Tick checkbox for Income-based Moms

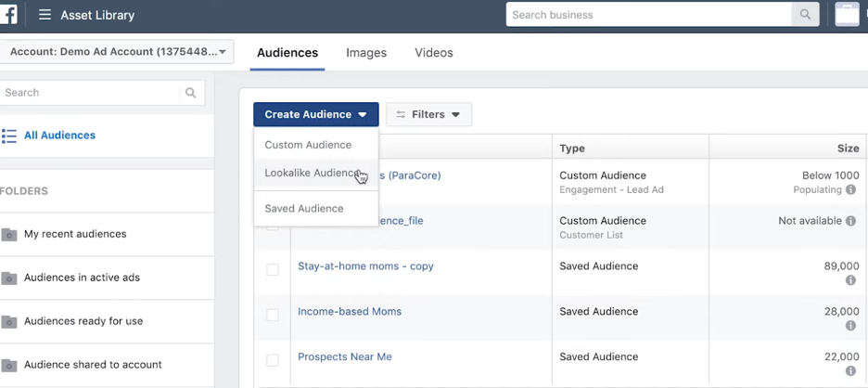tap(273, 315)
